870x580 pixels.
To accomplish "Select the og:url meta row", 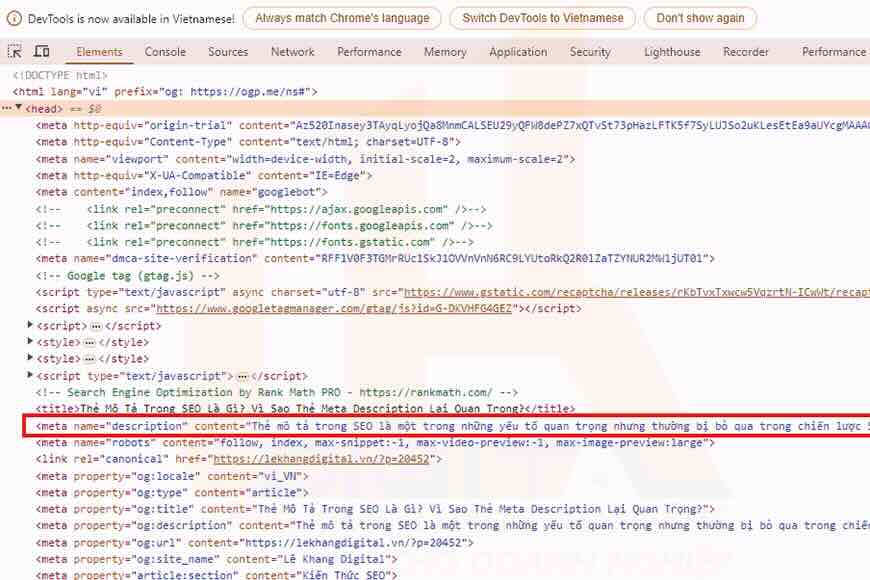I will [255, 543].
